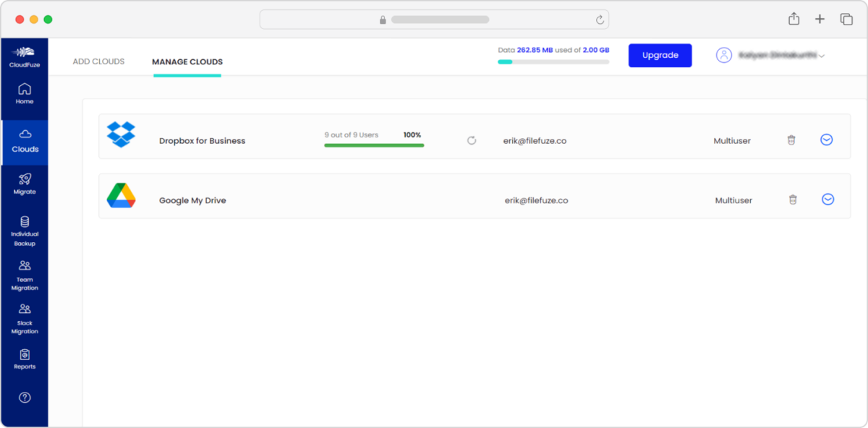Open the help icon at sidebar bottom
868x428 pixels.
25,397
